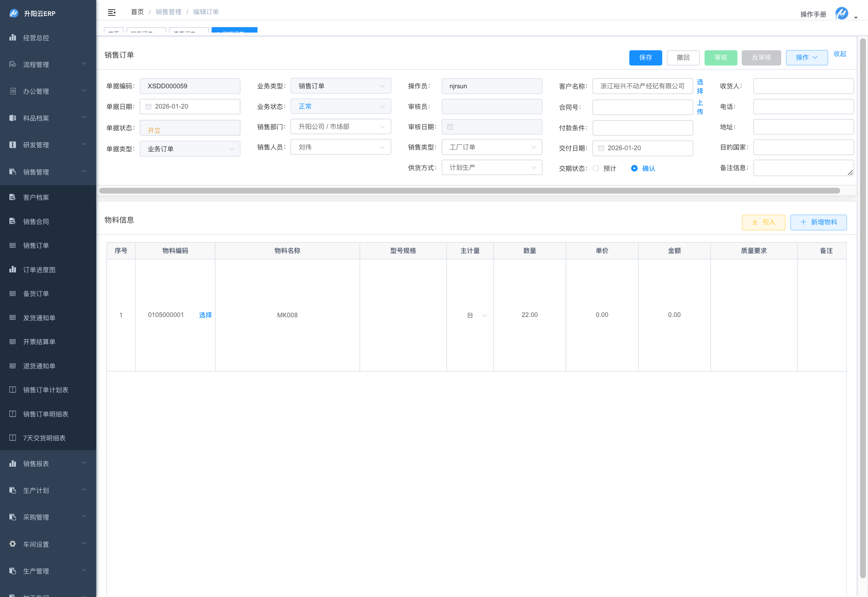
Task: Click the sidebar collapse hamburger icon
Action: [111, 13]
